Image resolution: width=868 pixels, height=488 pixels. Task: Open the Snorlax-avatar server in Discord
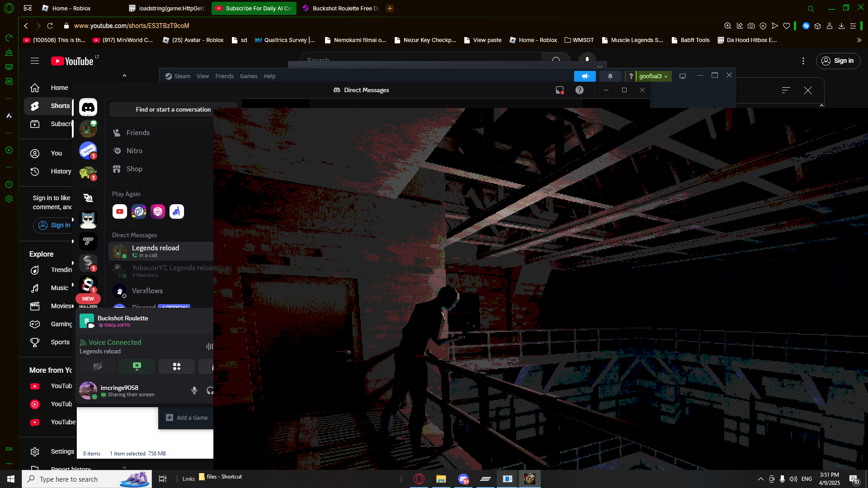tap(88, 220)
